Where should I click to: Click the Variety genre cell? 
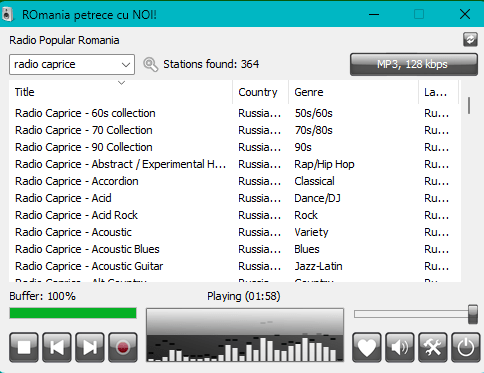pos(311,232)
